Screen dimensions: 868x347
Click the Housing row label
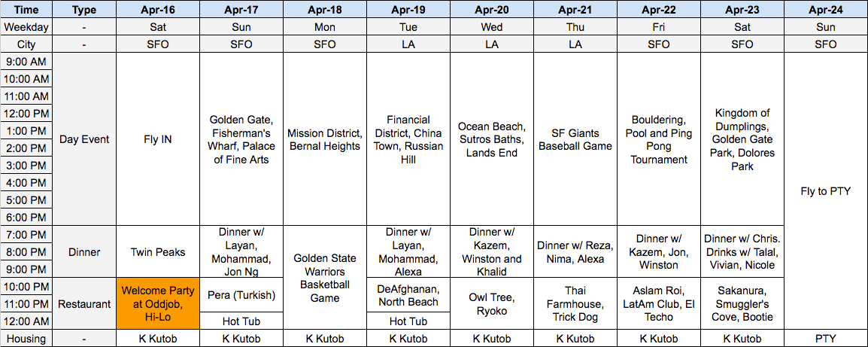click(x=26, y=339)
